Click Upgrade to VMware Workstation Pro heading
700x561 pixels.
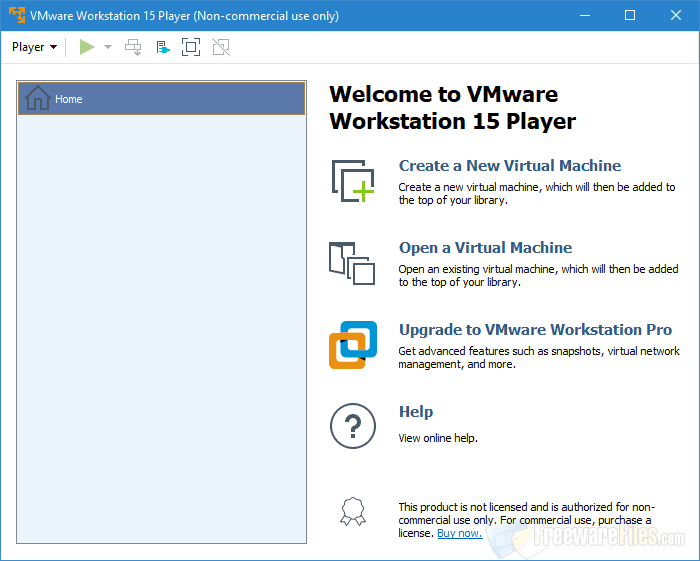pyautogui.click(x=535, y=330)
